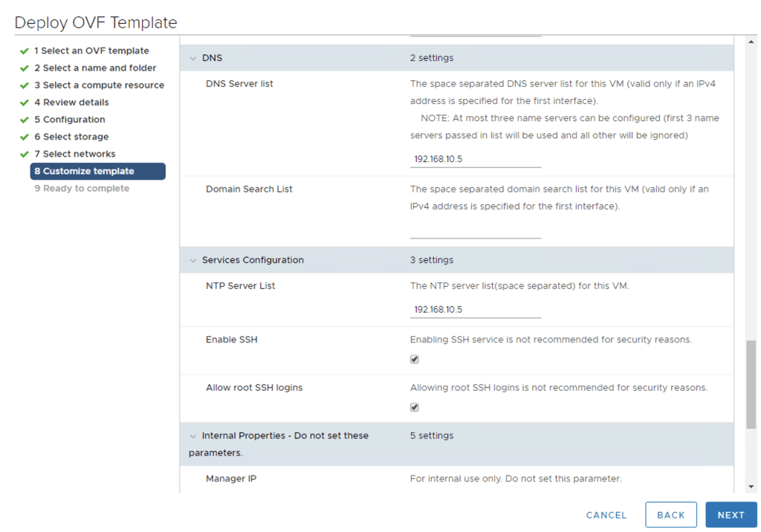Click green checkmark next to Select networks
Image resolution: width=761 pixels, height=532 pixels.
[25, 155]
